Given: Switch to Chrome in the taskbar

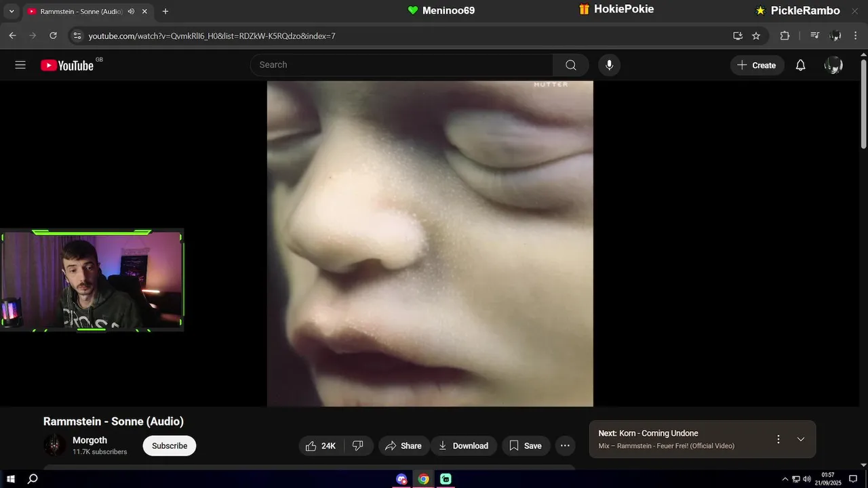Looking at the screenshot, I should click(424, 479).
